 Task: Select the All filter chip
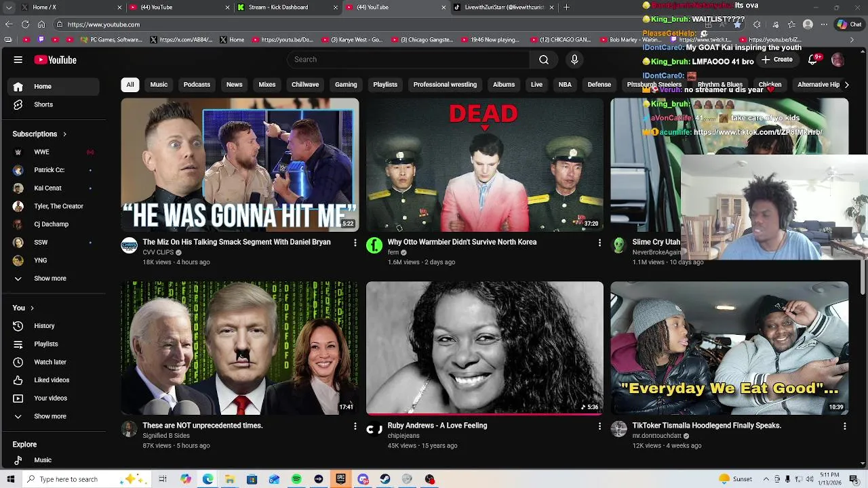(x=130, y=85)
